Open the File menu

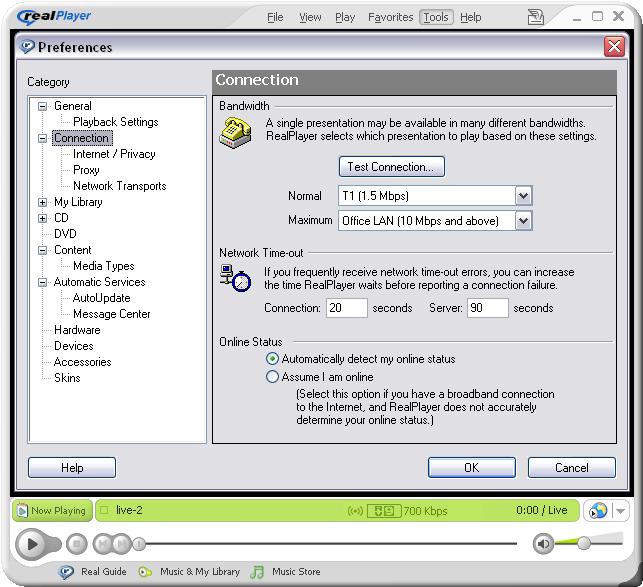[x=275, y=17]
